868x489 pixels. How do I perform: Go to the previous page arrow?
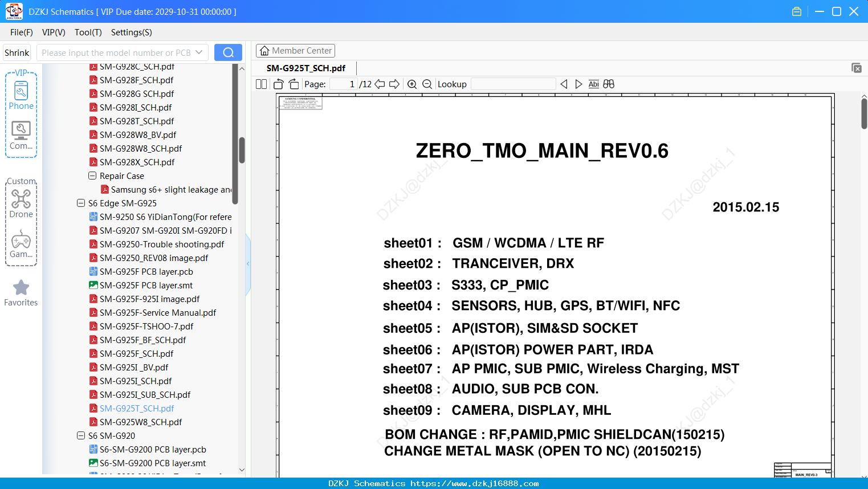click(380, 84)
